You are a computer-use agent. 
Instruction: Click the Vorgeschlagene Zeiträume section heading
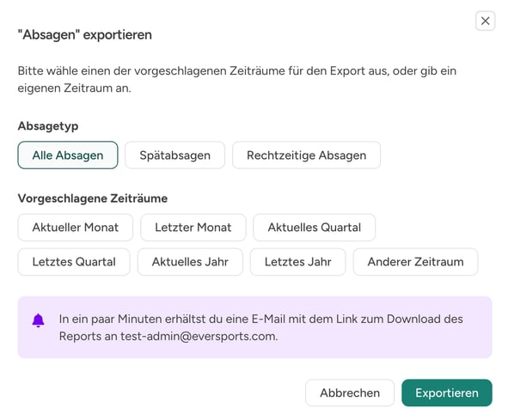[93, 198]
